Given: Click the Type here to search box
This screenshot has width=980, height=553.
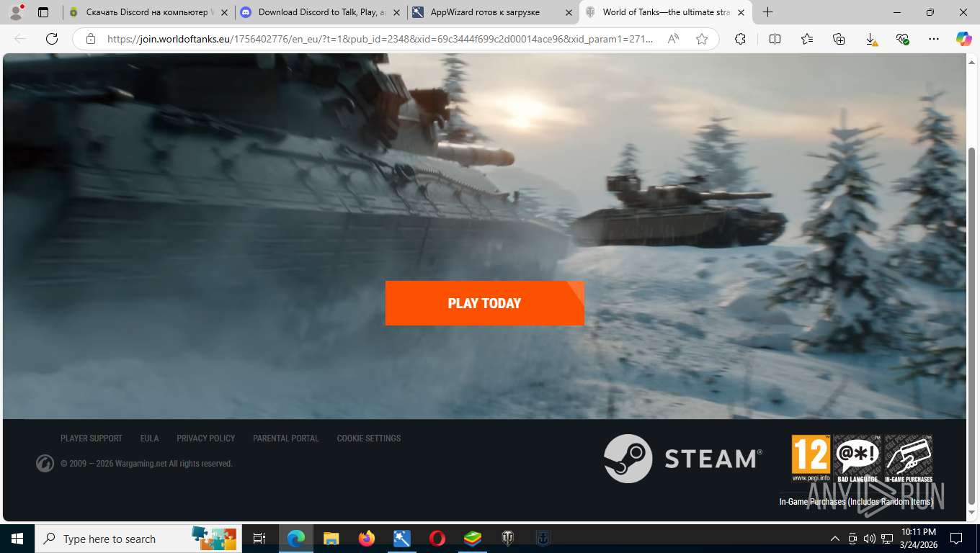Looking at the screenshot, I should pos(138,539).
